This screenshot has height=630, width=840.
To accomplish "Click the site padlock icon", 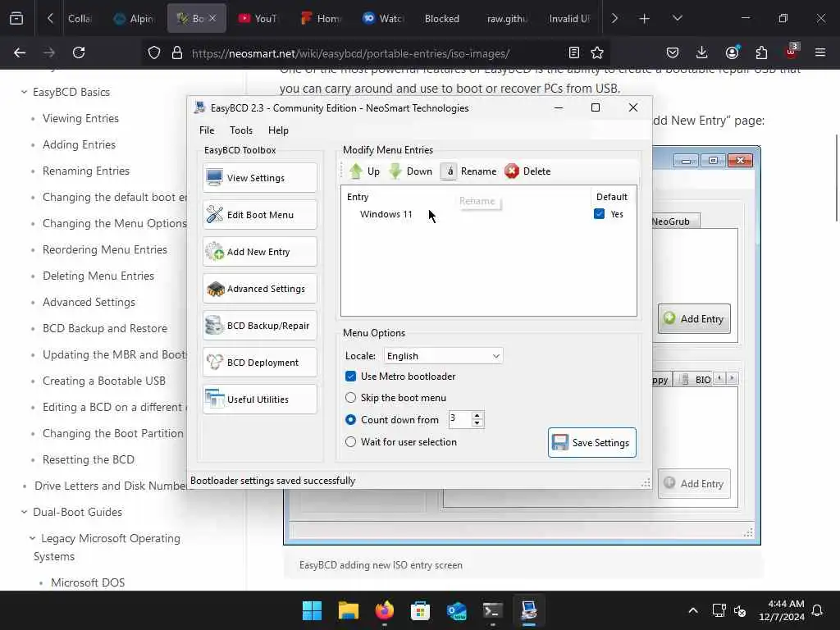I will pos(177,52).
